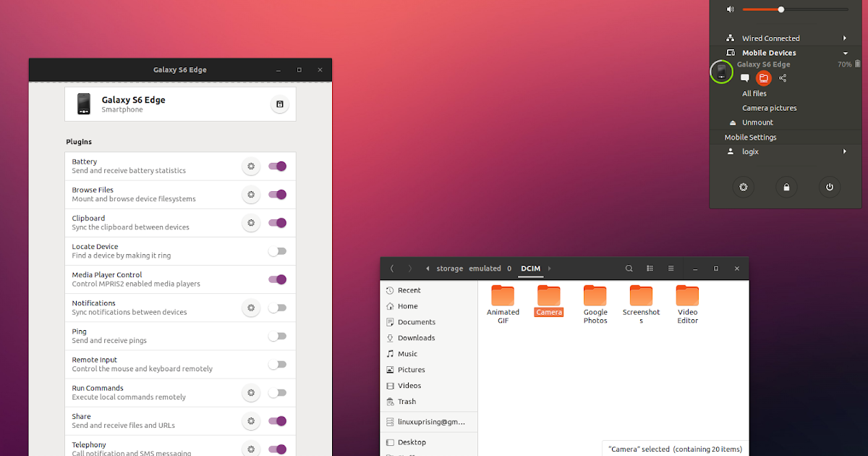The width and height of the screenshot is (868, 456).
Task: Expand the Wired Connected menu
Action: click(x=845, y=38)
